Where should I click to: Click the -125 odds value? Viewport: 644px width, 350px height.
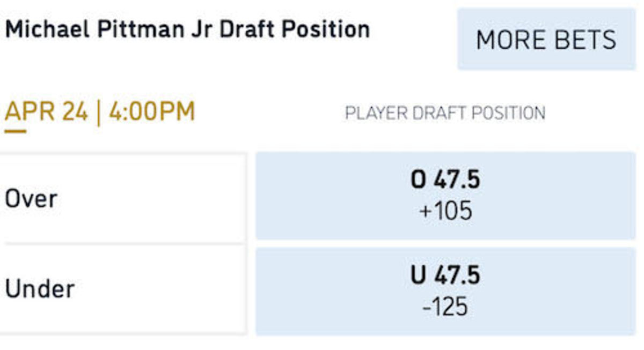click(445, 307)
